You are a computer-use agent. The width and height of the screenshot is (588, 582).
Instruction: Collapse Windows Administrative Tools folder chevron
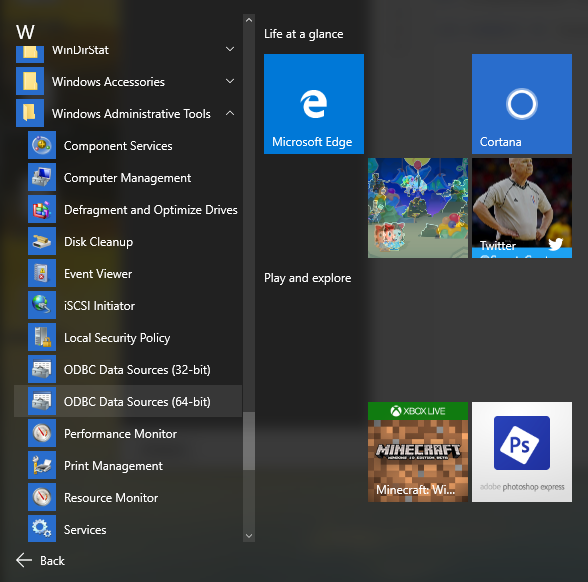pyautogui.click(x=230, y=113)
